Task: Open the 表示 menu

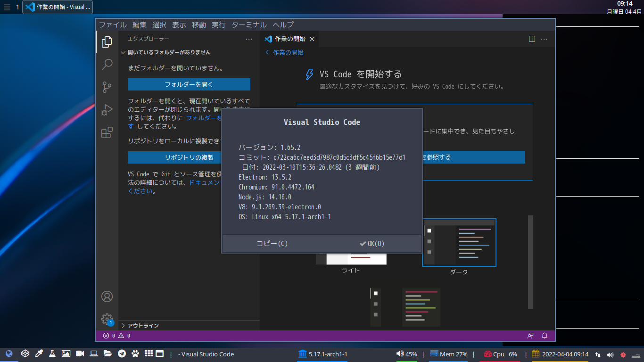Action: pyautogui.click(x=179, y=25)
